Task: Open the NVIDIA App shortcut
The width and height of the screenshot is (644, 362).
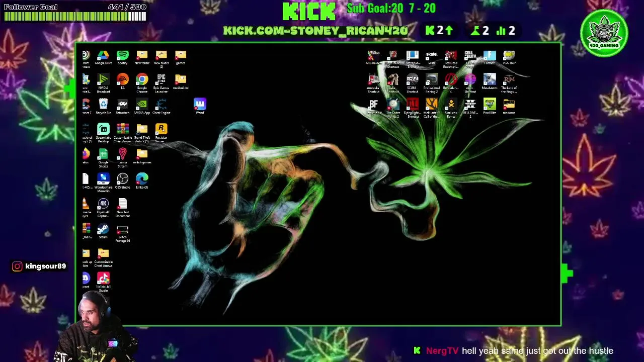Action: [x=142, y=107]
